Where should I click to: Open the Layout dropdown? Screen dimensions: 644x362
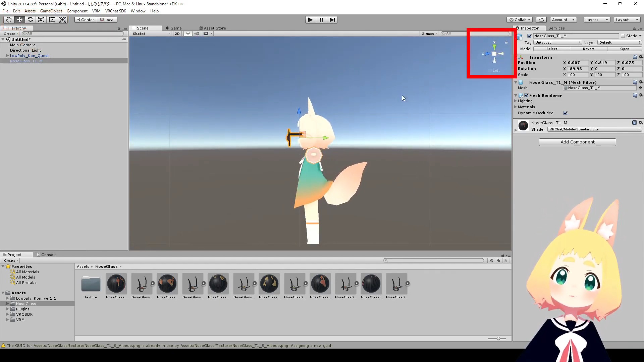click(x=627, y=20)
